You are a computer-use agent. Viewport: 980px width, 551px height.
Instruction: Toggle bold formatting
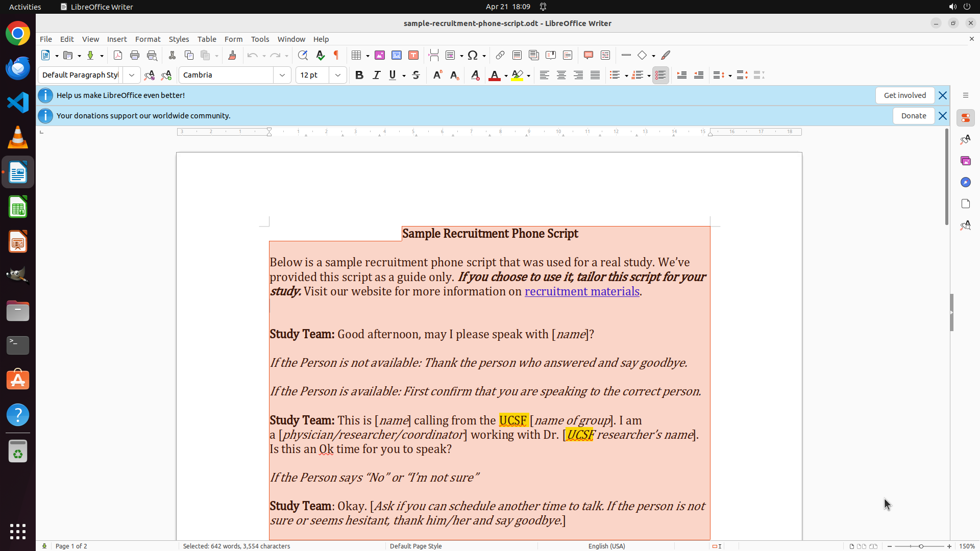pyautogui.click(x=359, y=75)
